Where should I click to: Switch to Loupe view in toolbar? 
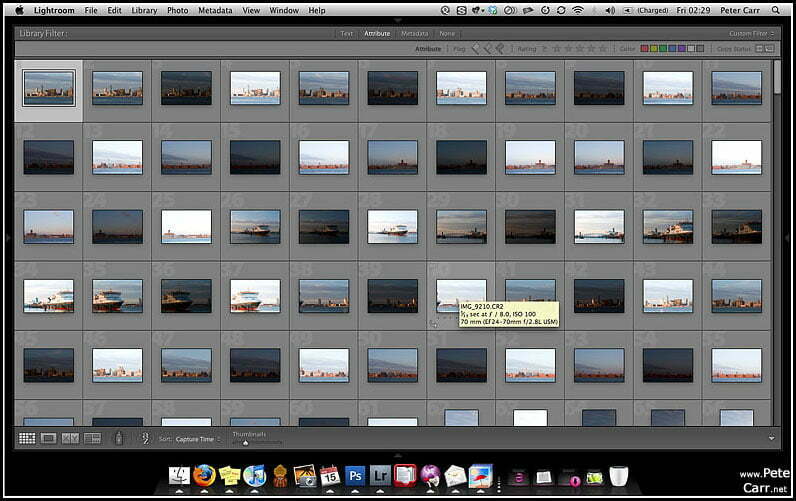48,438
